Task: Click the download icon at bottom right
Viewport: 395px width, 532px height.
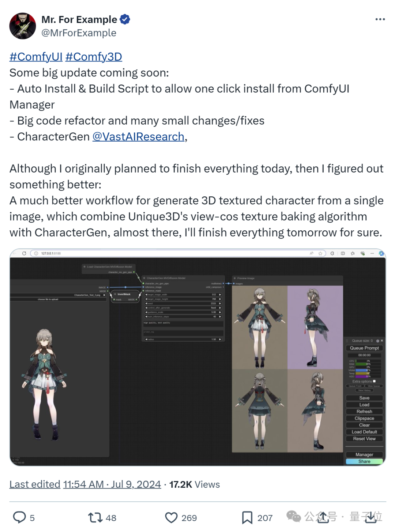Action: (371, 517)
